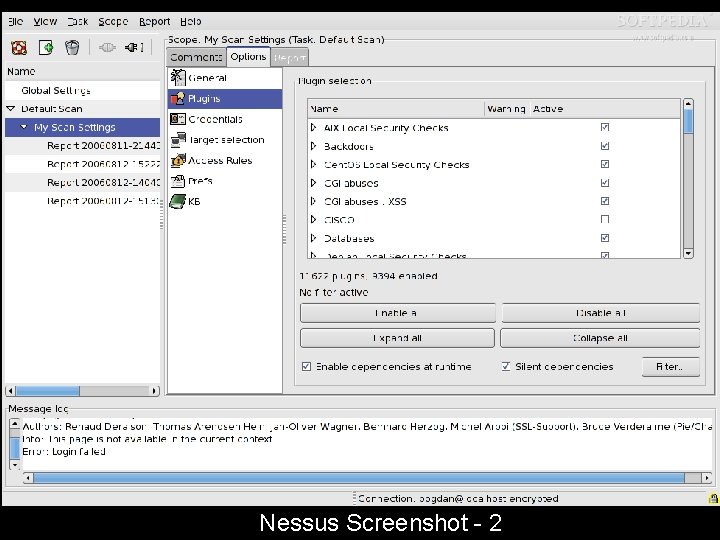Open the Help menu
This screenshot has height=540, width=720.
[191, 21]
